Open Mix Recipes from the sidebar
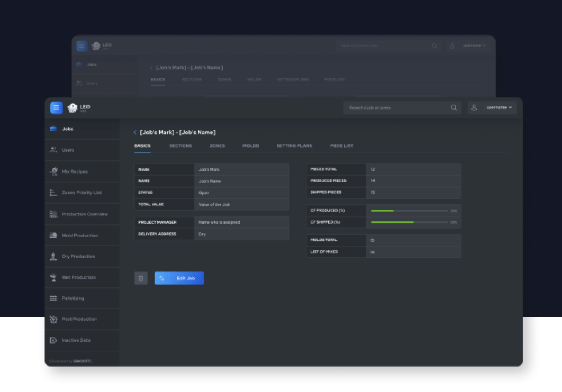Screen dimensions: 562x392 click(x=83, y=171)
